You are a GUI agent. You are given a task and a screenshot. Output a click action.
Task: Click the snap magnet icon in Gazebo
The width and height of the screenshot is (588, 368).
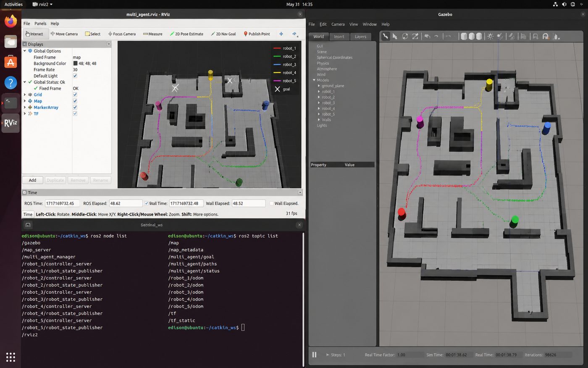[546, 37]
